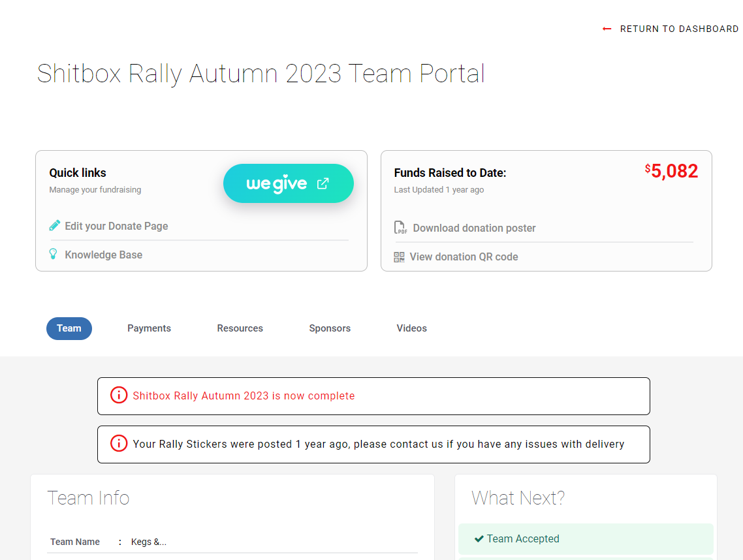Click the red return arrow icon
This screenshot has width=743, height=560.
607,29
